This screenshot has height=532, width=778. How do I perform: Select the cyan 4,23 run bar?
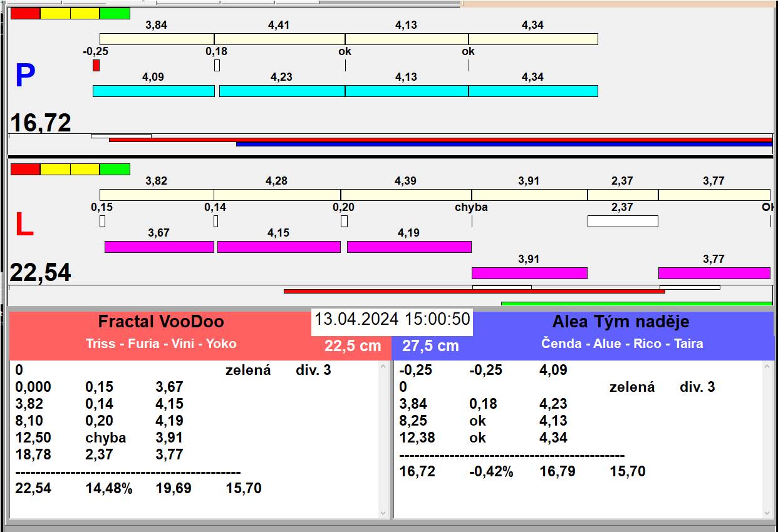(282, 91)
